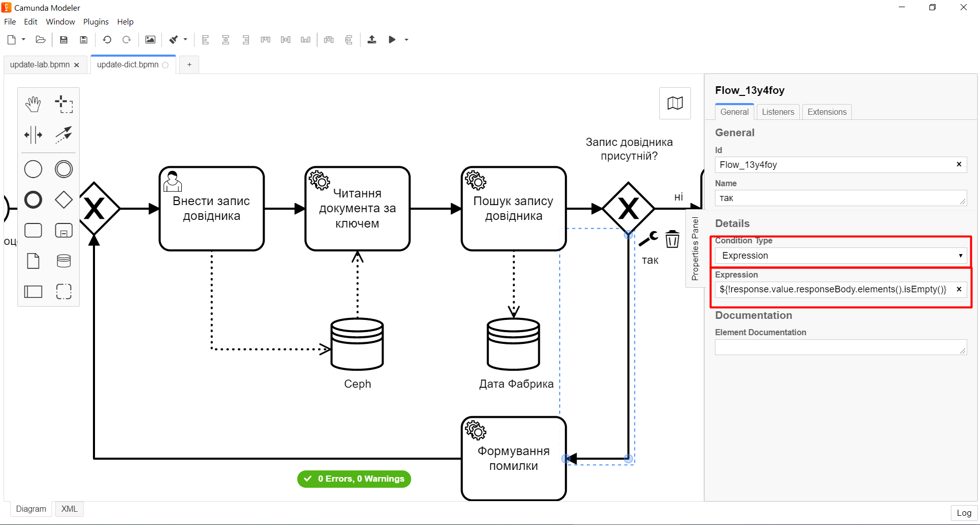The width and height of the screenshot is (980, 525).
Task: Pick the data store reference shape
Action: (x=64, y=261)
